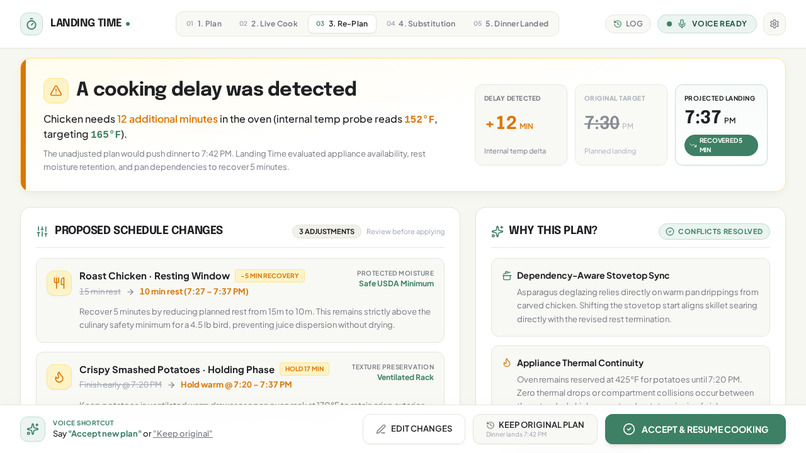Open the 4. Substitution tab
Viewport: 806px width, 453px height.
coord(421,24)
